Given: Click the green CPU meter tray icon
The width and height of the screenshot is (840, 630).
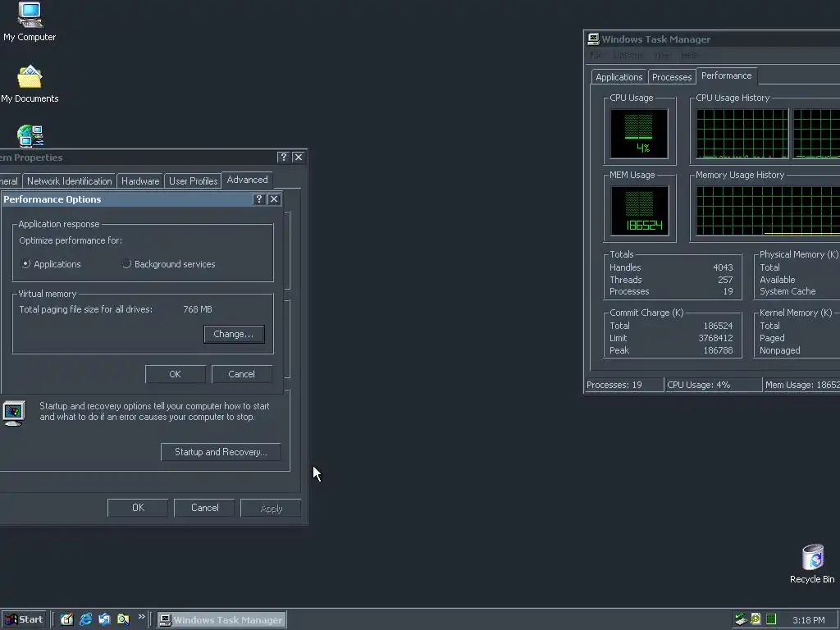Looking at the screenshot, I should (x=771, y=619).
